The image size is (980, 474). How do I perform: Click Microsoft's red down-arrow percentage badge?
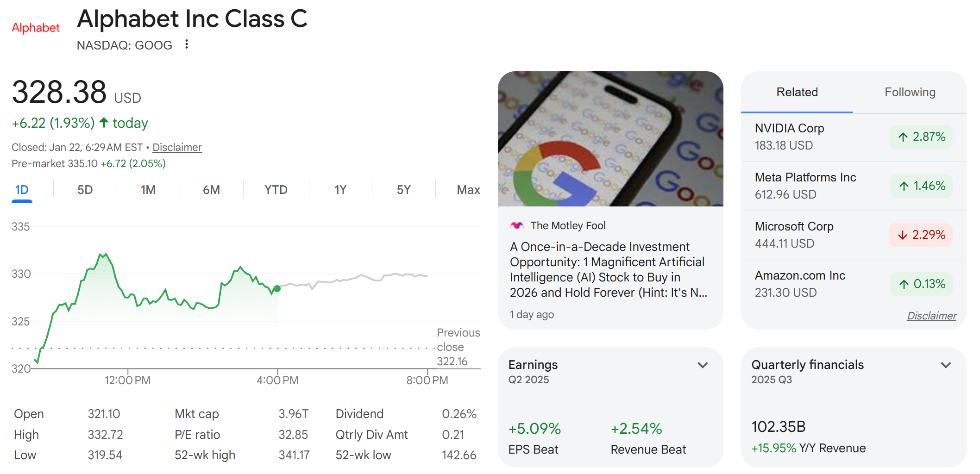(920, 235)
